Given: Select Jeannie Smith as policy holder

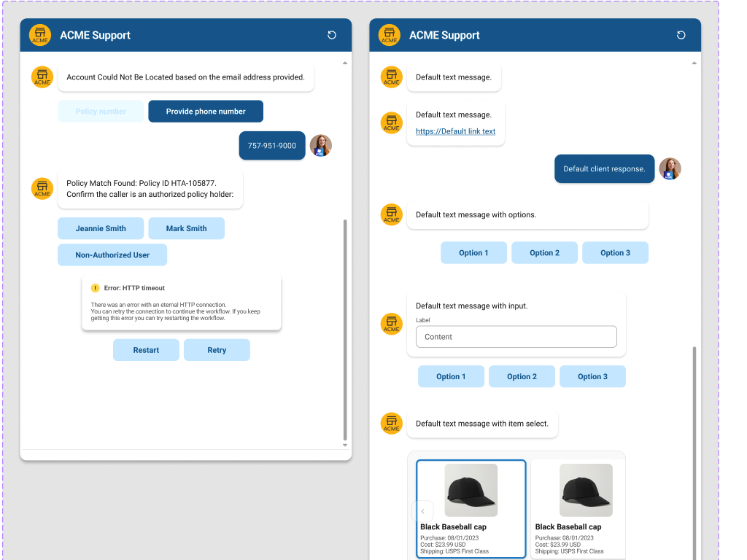Looking at the screenshot, I should (x=101, y=228).
